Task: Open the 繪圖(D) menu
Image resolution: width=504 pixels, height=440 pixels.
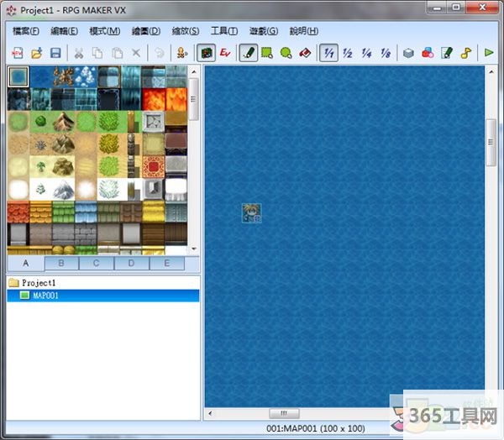Action: pyautogui.click(x=147, y=31)
